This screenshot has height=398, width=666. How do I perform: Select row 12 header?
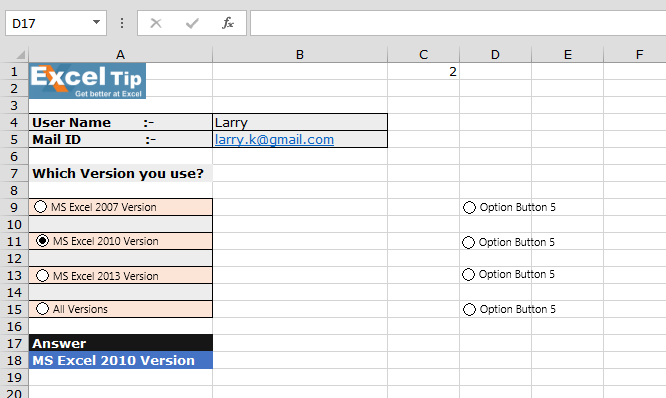point(14,258)
